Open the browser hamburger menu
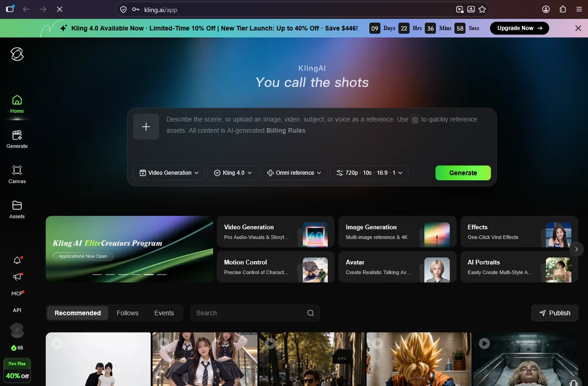This screenshot has height=386, width=588. click(x=578, y=9)
